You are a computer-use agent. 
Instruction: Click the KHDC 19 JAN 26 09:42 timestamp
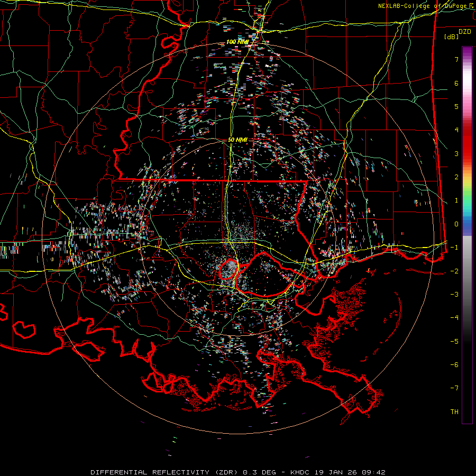(x=338, y=472)
